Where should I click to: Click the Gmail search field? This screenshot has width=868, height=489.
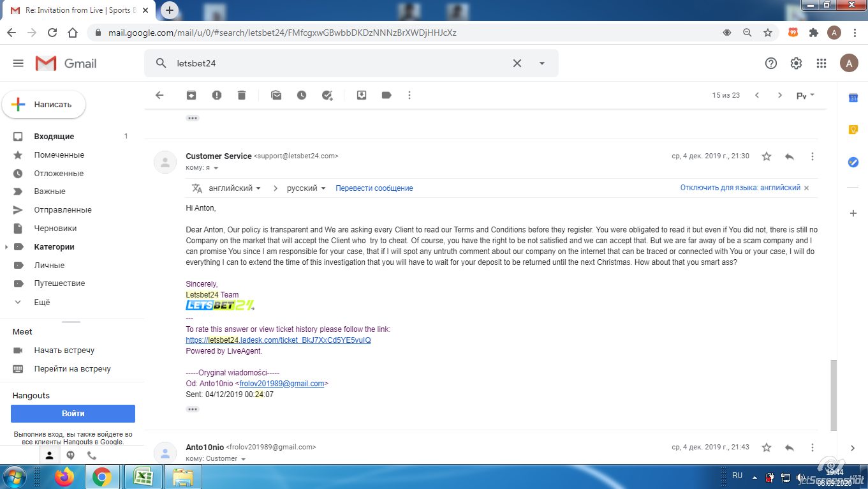click(341, 63)
